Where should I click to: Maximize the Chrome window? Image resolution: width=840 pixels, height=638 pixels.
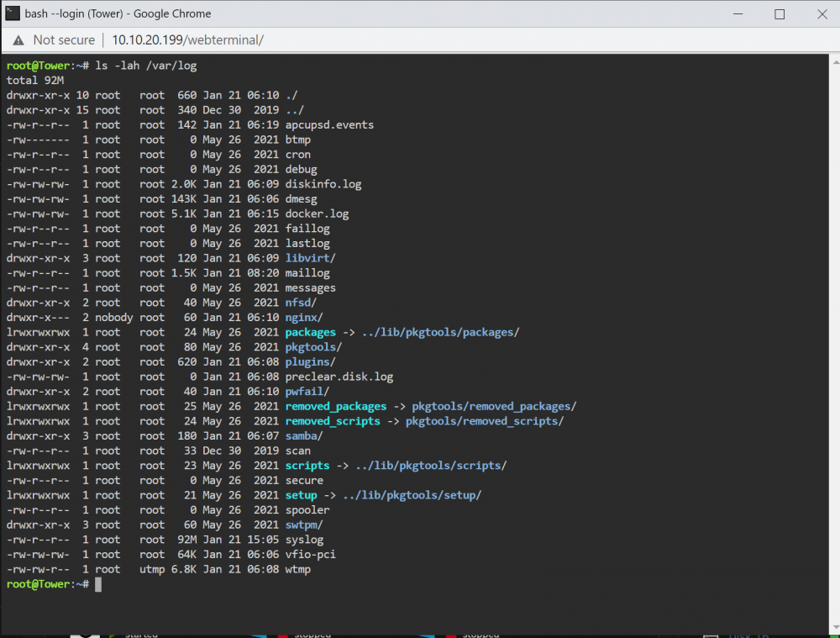780,14
